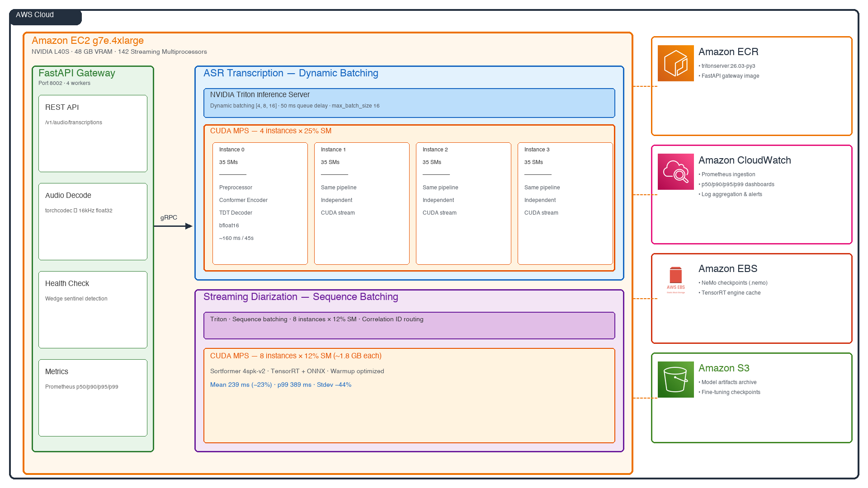Select the REST API box
The image size is (868, 488).
[x=93, y=133]
